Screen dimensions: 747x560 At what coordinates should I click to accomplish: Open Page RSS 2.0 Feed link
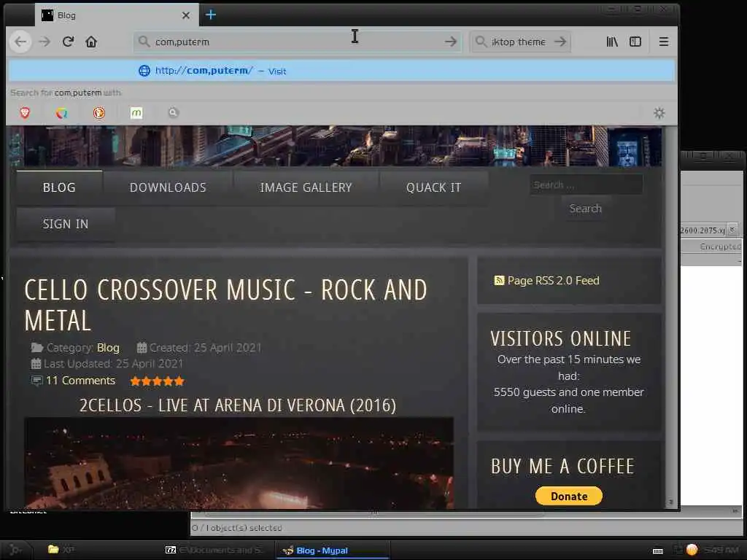(x=553, y=281)
